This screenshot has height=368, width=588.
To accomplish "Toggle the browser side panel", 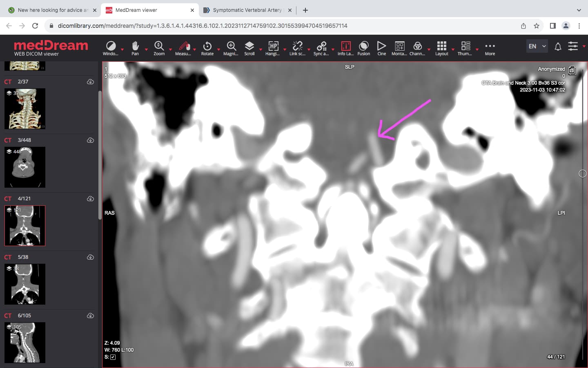I will click(553, 26).
